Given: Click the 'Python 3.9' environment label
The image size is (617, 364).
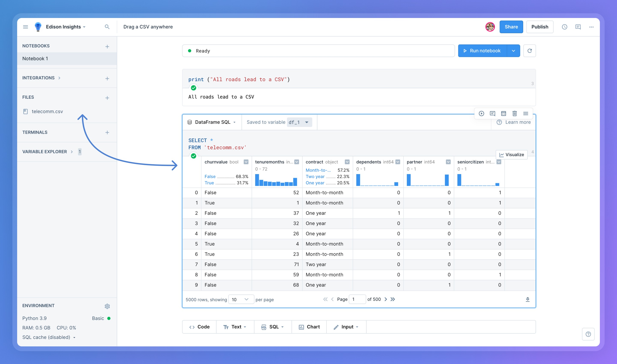Looking at the screenshot, I should 34,318.
